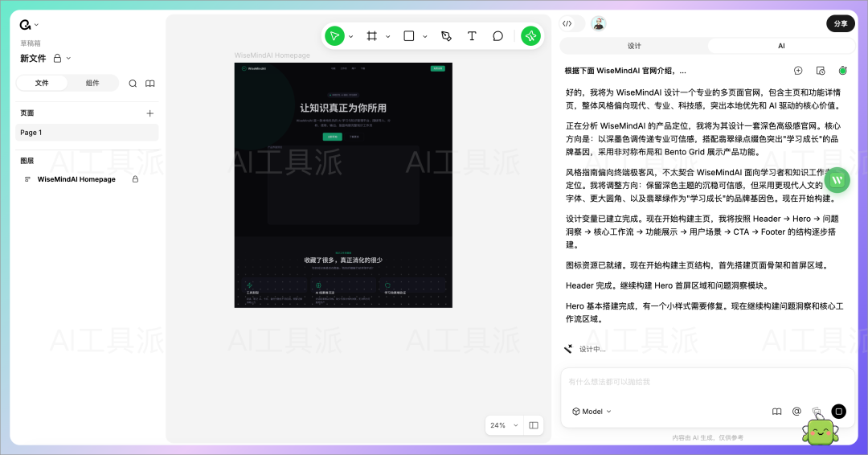
Task: Open the Model selector dropdown
Action: 592,412
